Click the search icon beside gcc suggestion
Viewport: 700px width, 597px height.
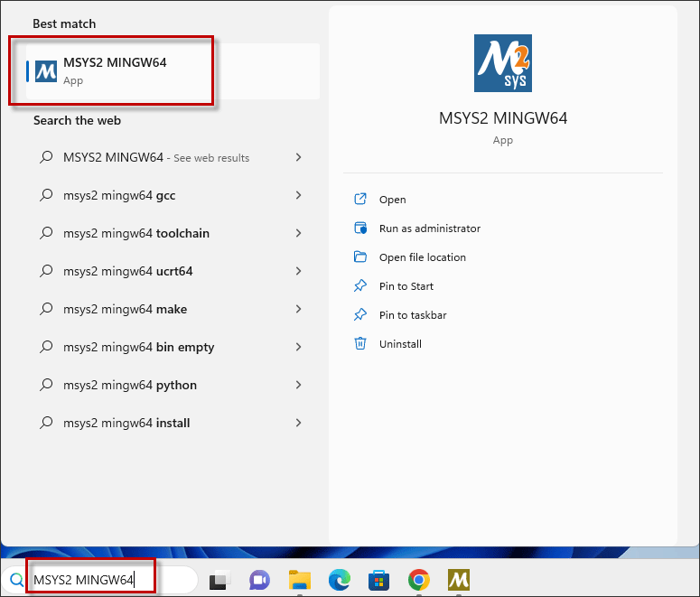(x=46, y=195)
